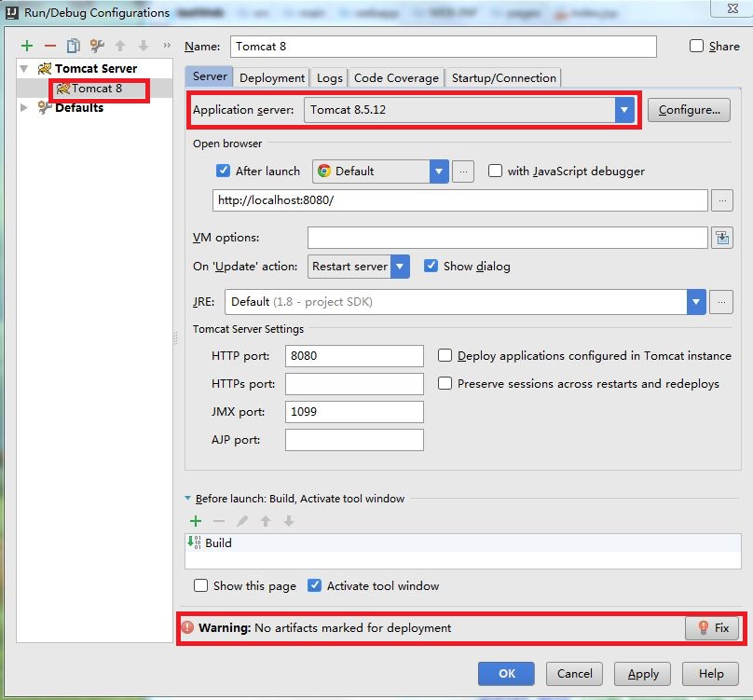Uncheck After launch checkbox

223,171
